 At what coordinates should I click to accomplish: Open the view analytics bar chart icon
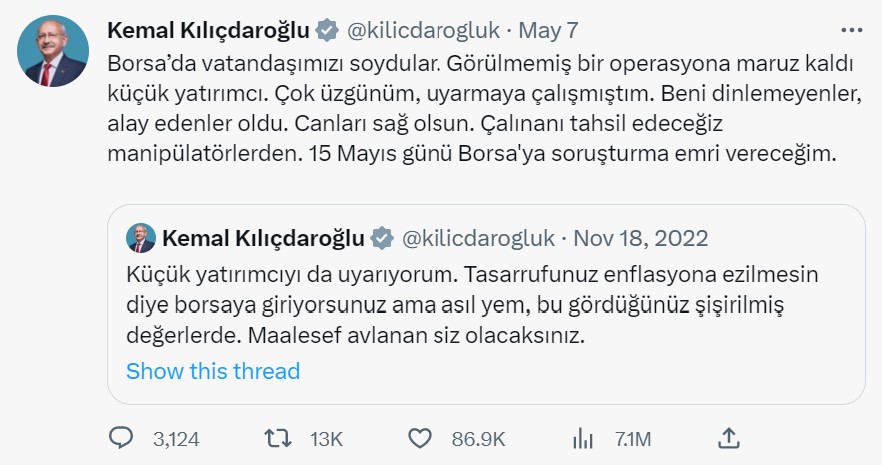click(582, 437)
